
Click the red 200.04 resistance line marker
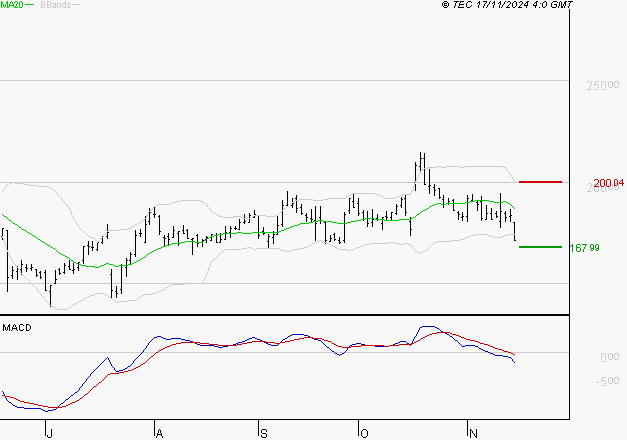coord(540,182)
